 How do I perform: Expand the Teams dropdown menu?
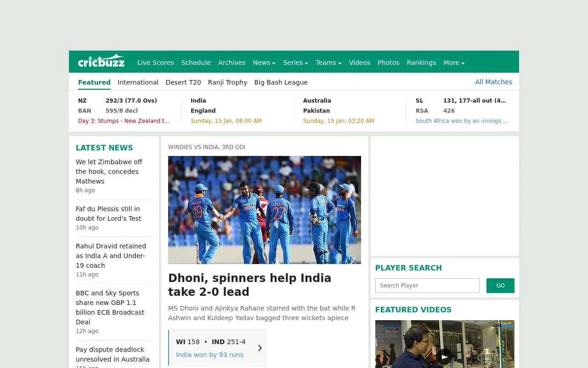328,63
